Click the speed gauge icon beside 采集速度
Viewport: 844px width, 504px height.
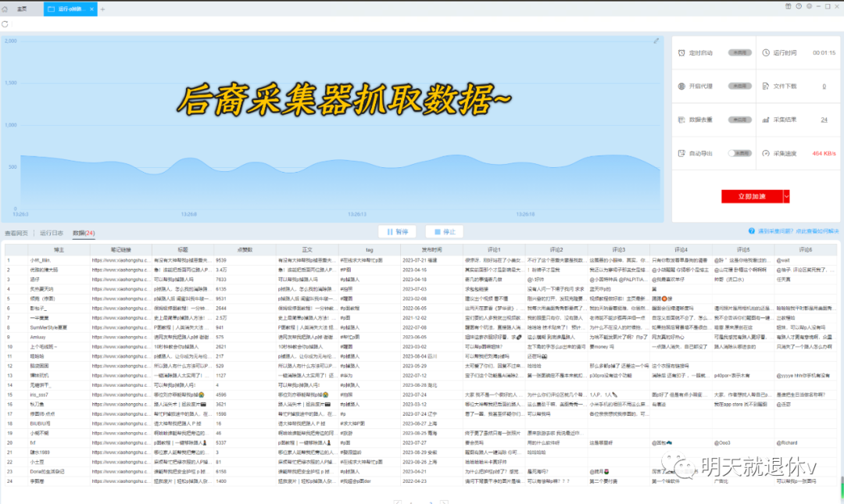click(766, 153)
